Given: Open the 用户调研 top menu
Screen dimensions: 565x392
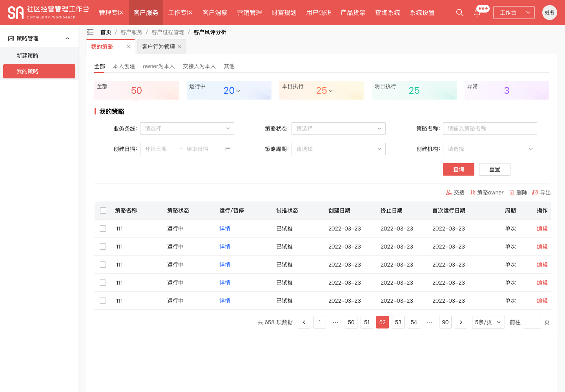Looking at the screenshot, I should (x=319, y=13).
